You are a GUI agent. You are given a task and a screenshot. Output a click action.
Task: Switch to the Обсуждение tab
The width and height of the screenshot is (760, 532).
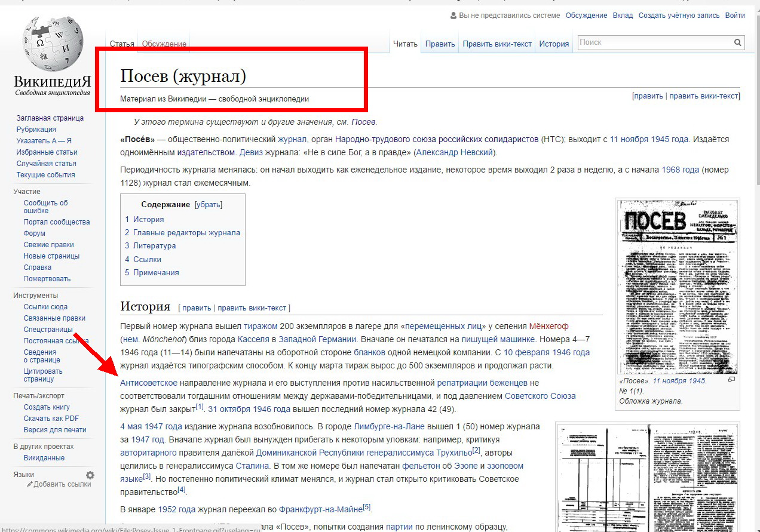coord(164,44)
